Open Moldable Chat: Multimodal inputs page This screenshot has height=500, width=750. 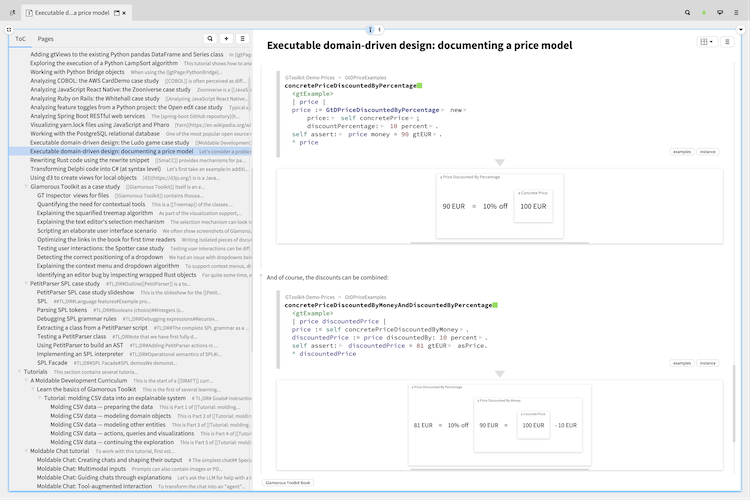81,468
